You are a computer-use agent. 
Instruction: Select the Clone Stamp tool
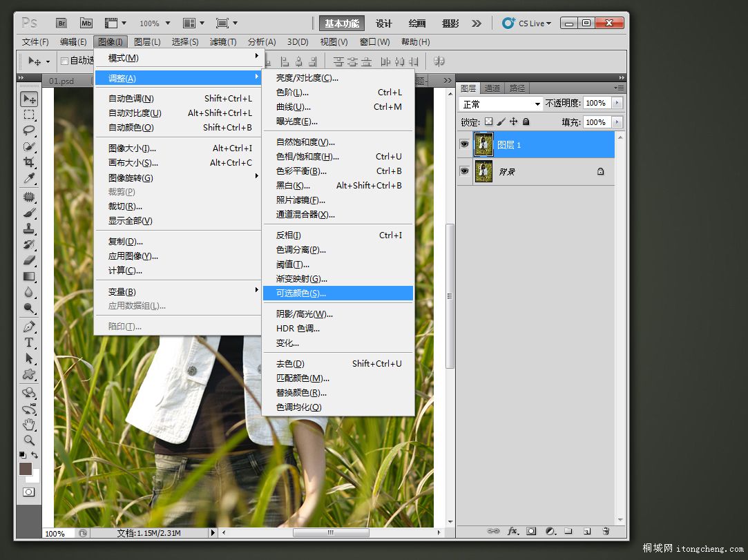(29, 229)
